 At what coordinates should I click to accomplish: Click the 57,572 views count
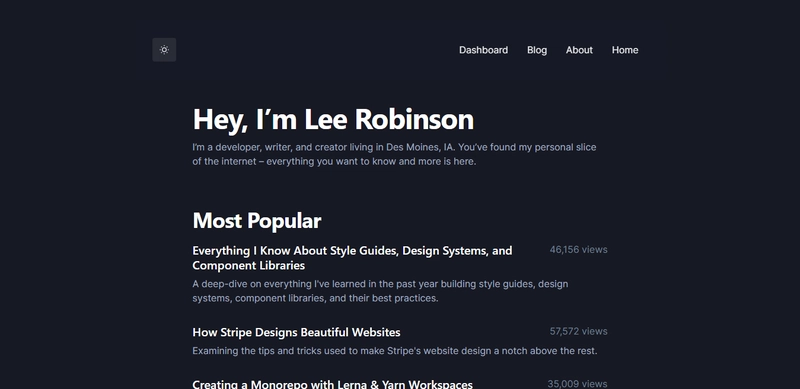point(579,331)
